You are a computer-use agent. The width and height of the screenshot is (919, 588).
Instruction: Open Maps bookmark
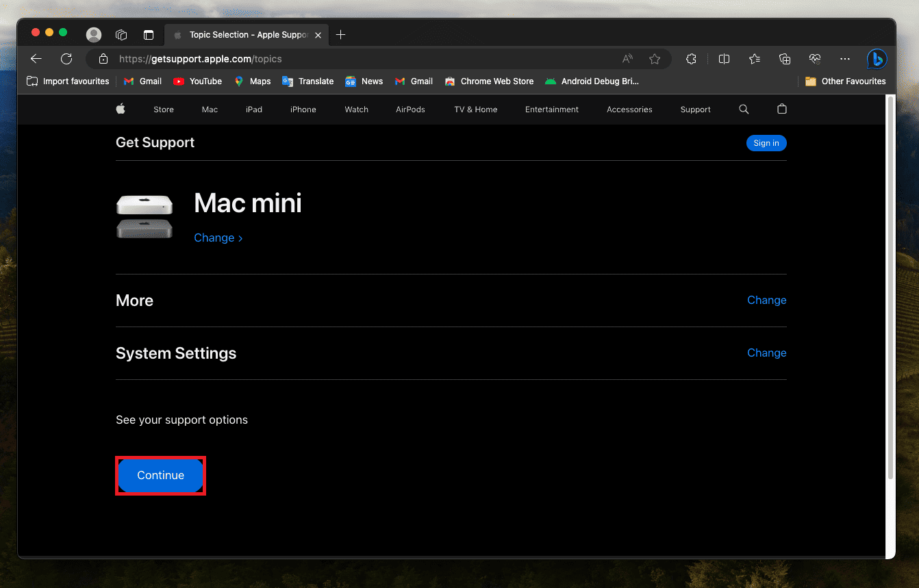coord(252,81)
